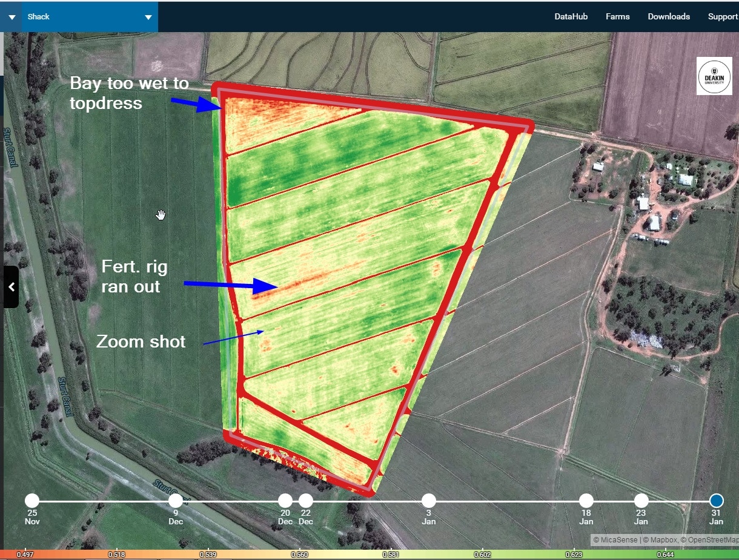Open the Farms menu
Viewport: 739px width, 560px height.
point(617,16)
